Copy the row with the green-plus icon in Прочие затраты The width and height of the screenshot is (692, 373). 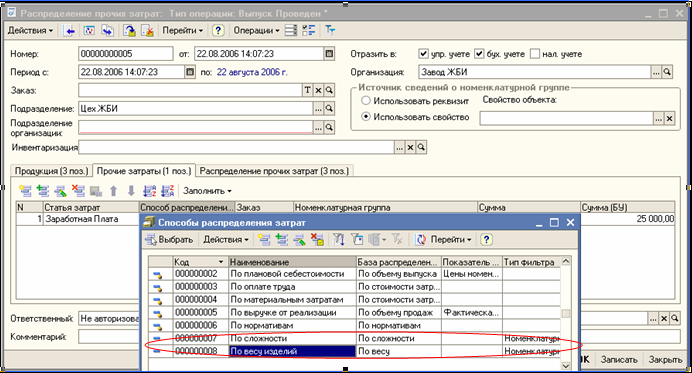[x=43, y=191]
